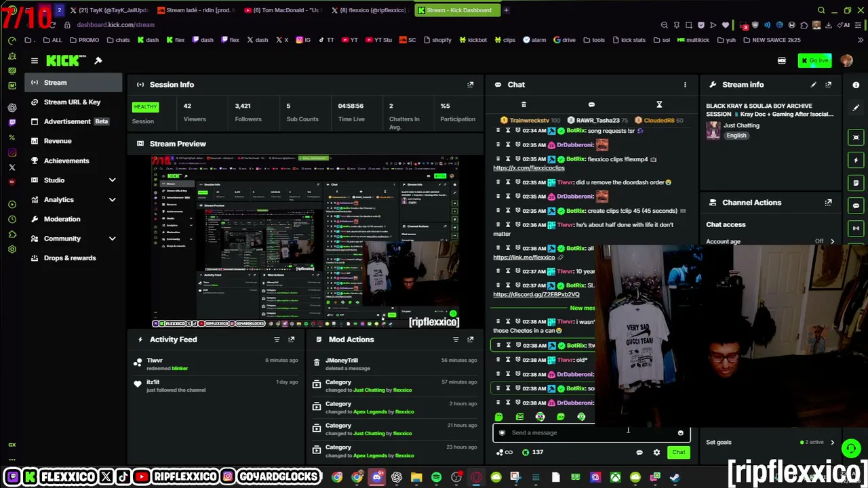868x488 pixels.
Task: Send message with the Chat button
Action: point(678,452)
